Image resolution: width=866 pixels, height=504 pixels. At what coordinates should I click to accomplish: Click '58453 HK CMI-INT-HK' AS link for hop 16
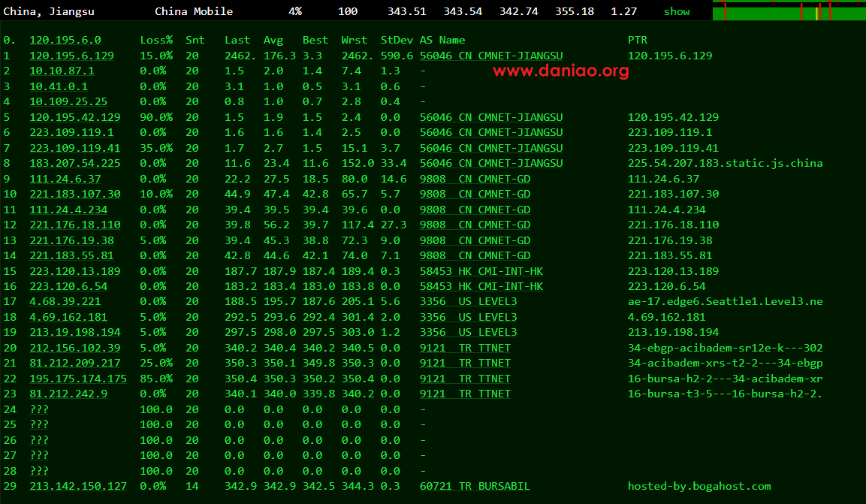pos(481,286)
